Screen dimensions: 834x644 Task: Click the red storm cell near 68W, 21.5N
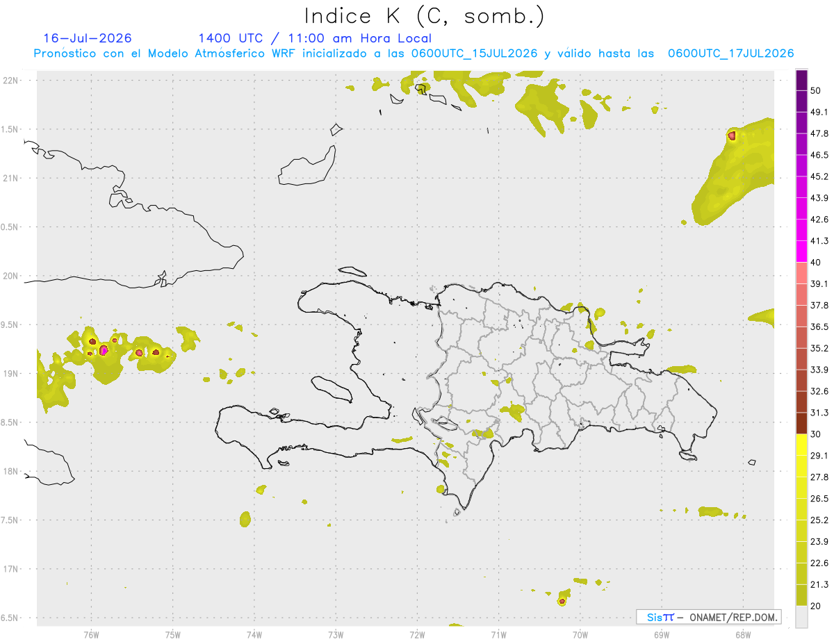pos(732,136)
